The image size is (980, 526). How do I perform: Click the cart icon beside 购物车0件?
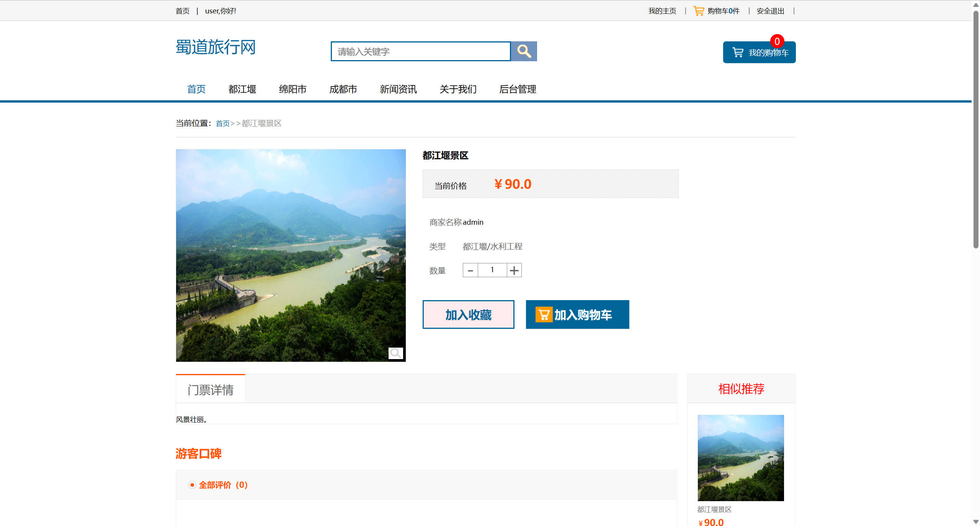[x=698, y=10]
